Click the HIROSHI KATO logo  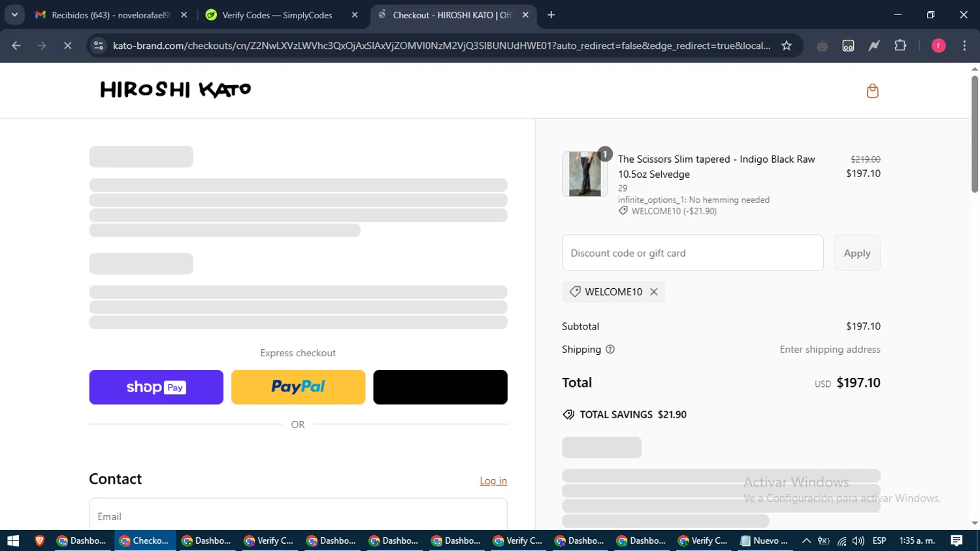[175, 90]
